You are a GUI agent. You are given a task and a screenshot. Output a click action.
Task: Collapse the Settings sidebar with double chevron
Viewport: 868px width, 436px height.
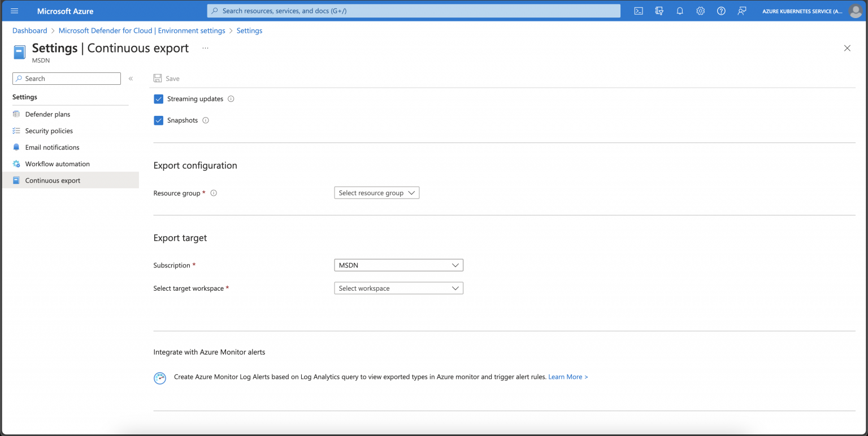tap(131, 79)
